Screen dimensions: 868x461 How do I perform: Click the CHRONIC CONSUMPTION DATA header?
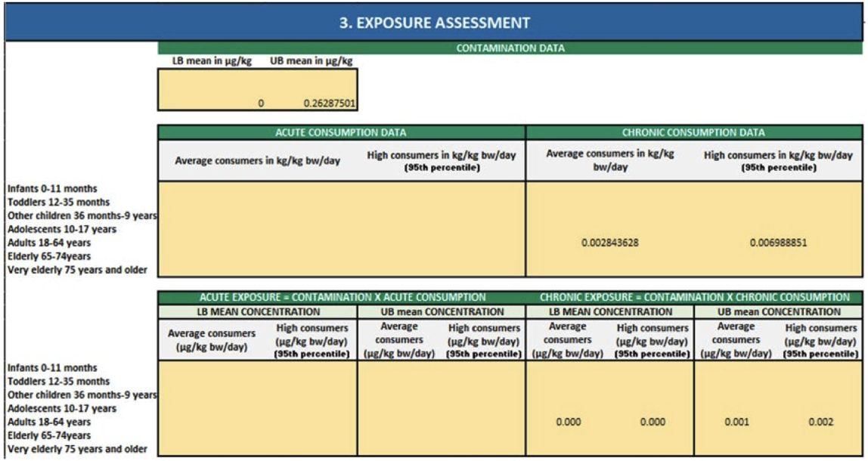[x=693, y=132]
